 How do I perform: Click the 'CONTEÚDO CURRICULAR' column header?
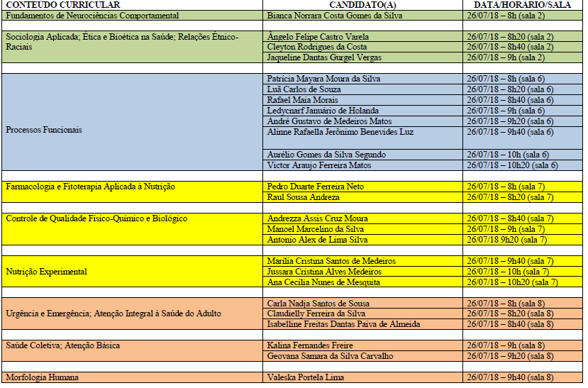132,5
